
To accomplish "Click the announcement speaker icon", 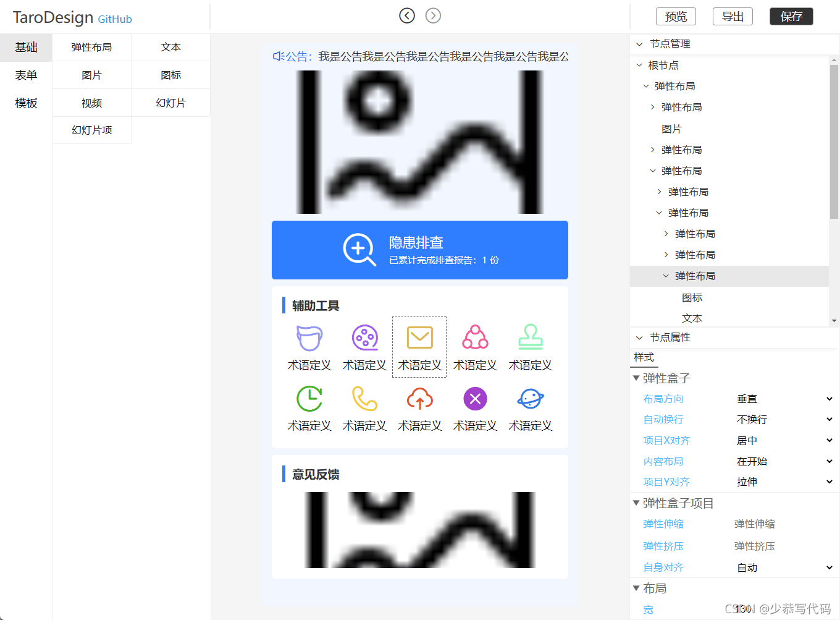I will (x=279, y=56).
